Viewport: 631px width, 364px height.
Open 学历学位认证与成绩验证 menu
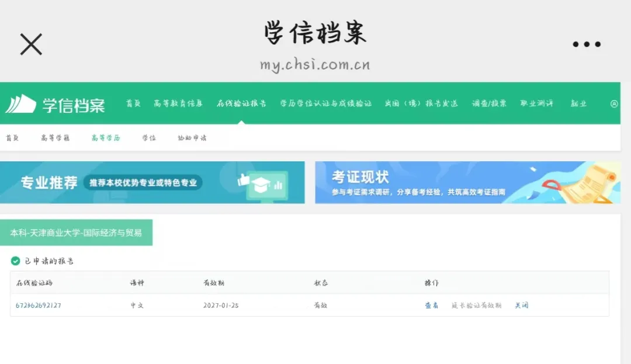click(325, 103)
